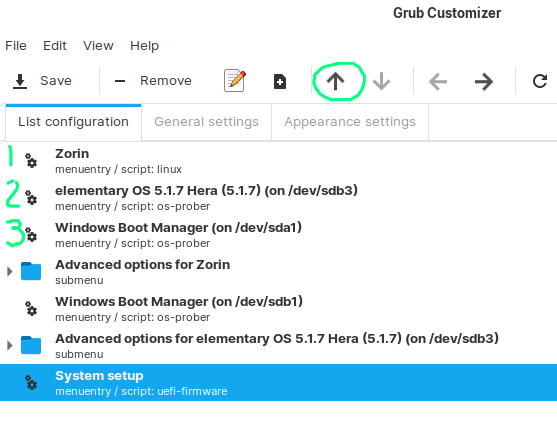Open the Help menu
The width and height of the screenshot is (557, 422).
tap(144, 45)
